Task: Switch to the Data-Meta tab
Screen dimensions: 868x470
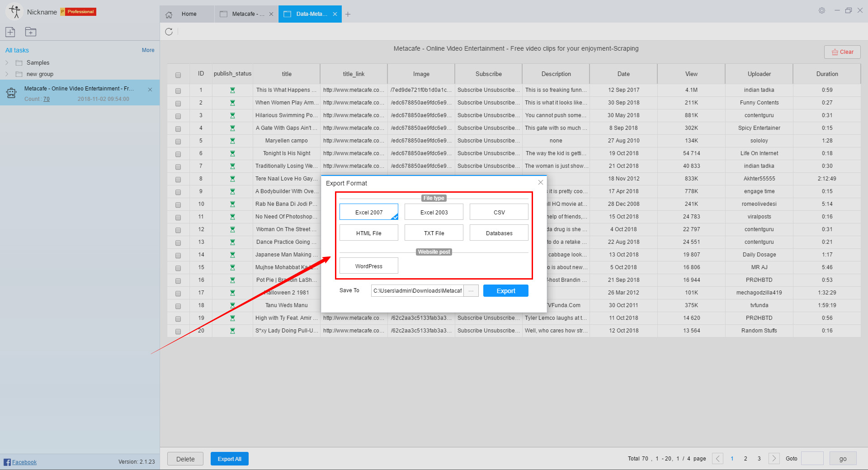Action: 310,14
